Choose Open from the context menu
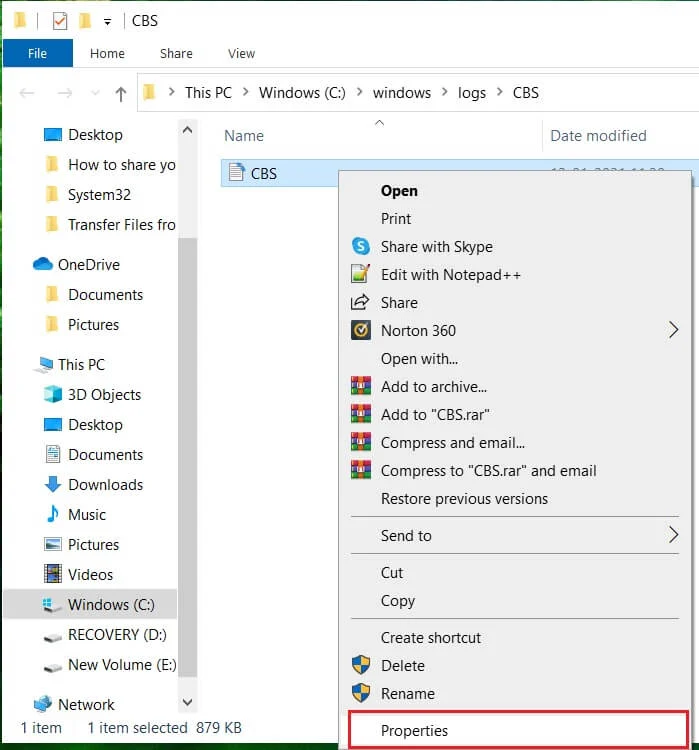Viewport: 699px width, 750px height. coord(515,191)
